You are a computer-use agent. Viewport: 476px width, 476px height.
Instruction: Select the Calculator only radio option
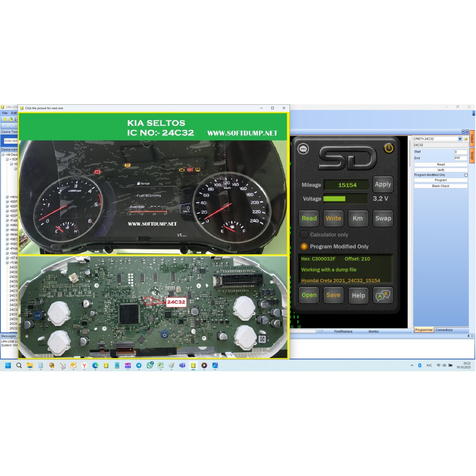point(304,235)
